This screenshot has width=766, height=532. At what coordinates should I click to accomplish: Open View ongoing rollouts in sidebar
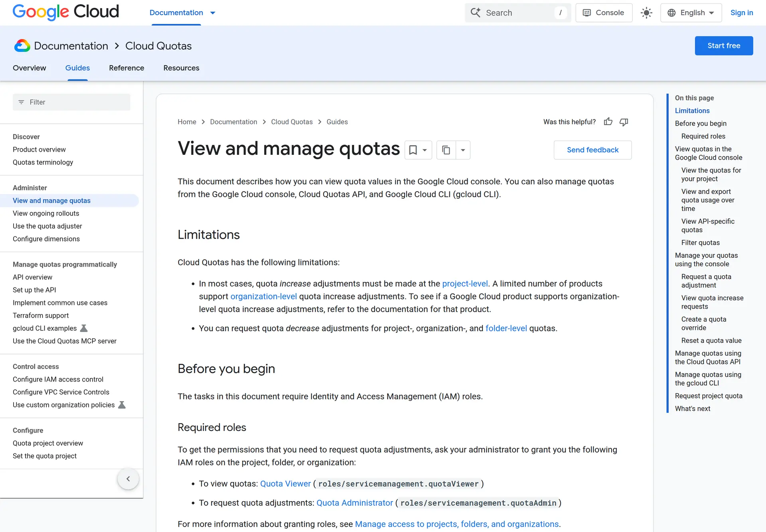(x=46, y=213)
